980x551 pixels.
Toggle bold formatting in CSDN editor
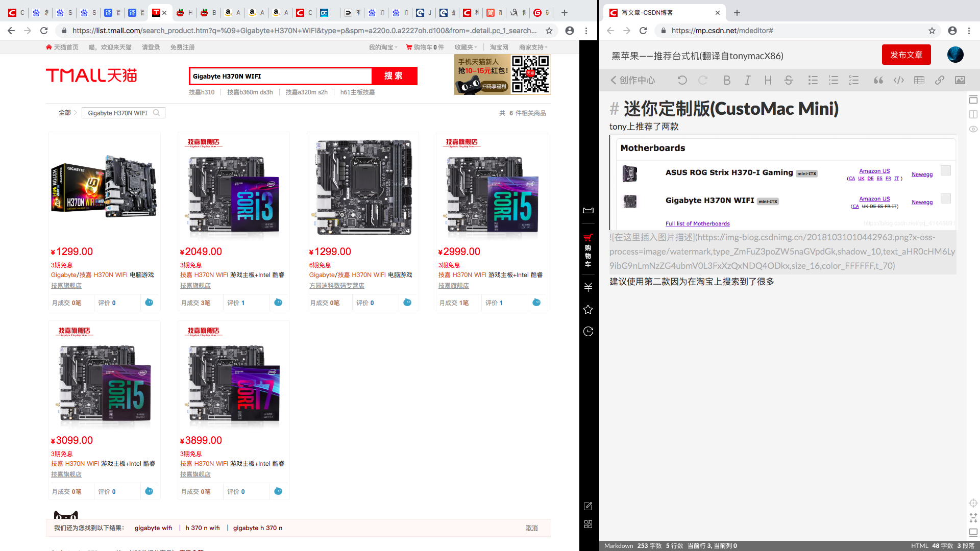pyautogui.click(x=727, y=80)
